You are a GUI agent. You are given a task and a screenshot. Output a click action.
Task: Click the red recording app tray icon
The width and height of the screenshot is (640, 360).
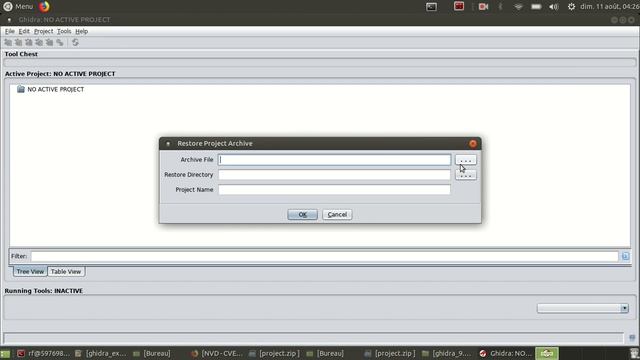[x=459, y=6]
